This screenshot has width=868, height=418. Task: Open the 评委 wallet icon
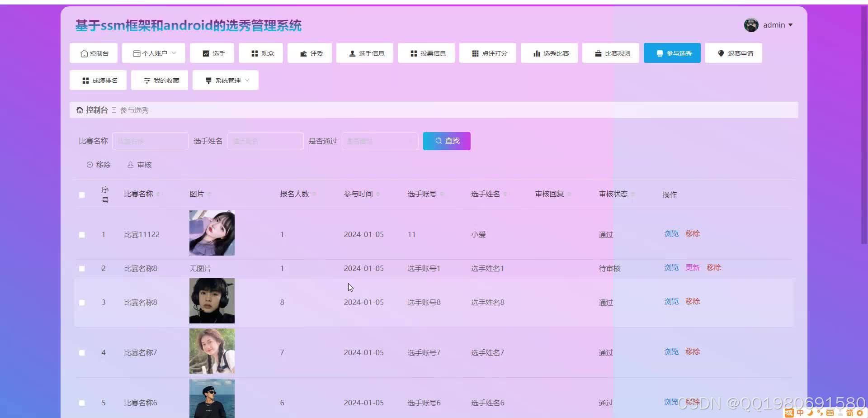tap(303, 53)
